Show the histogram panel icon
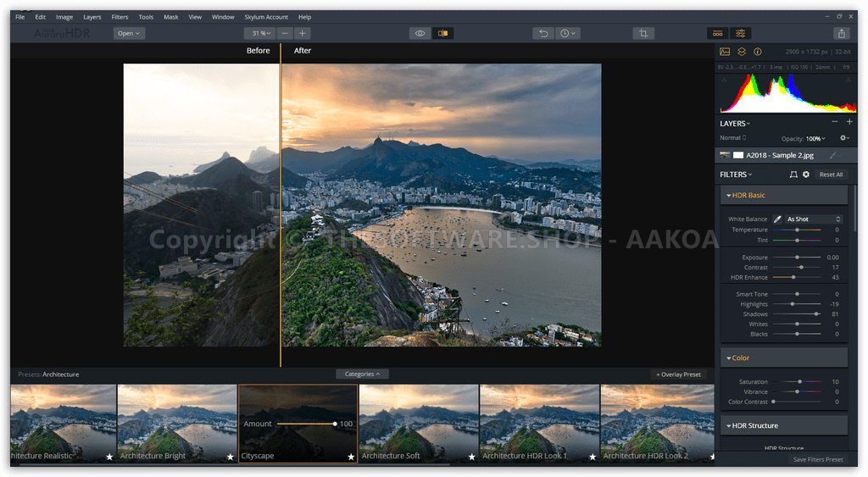868x477 pixels. pos(725,52)
